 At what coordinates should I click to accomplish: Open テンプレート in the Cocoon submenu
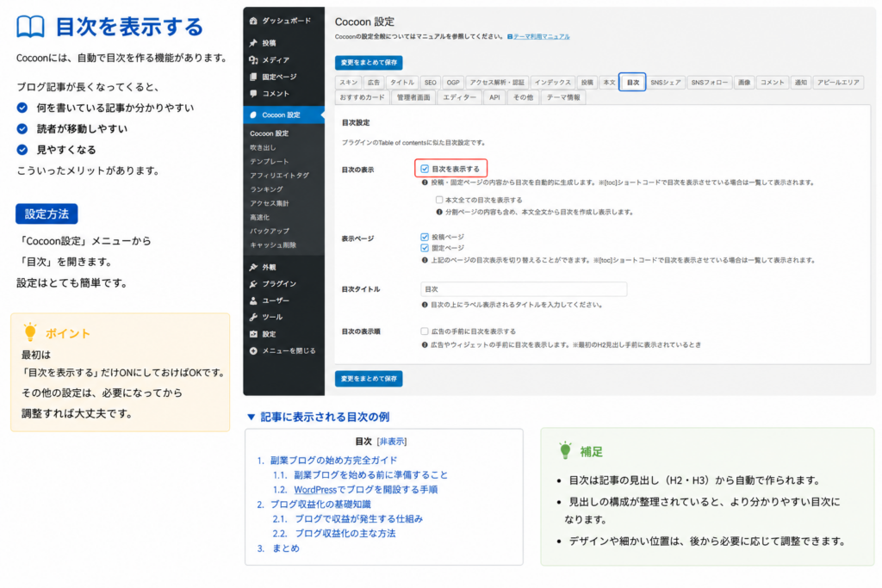click(270, 161)
